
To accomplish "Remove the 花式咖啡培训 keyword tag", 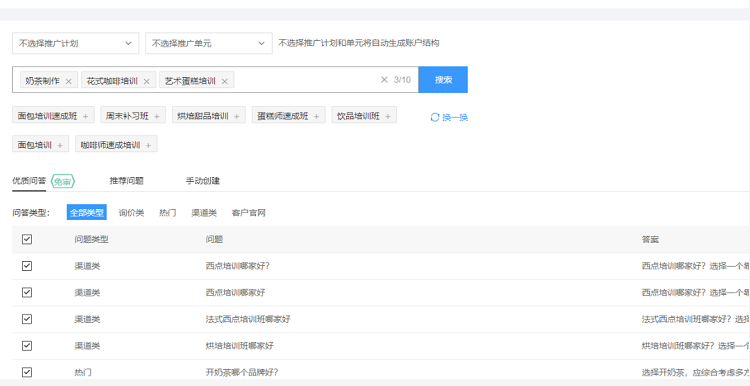I will (x=147, y=81).
